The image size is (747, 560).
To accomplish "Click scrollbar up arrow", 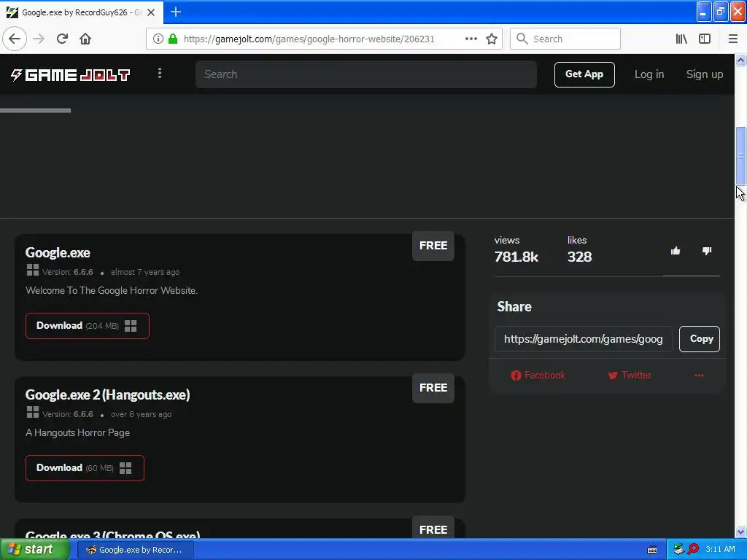I will [x=740, y=61].
